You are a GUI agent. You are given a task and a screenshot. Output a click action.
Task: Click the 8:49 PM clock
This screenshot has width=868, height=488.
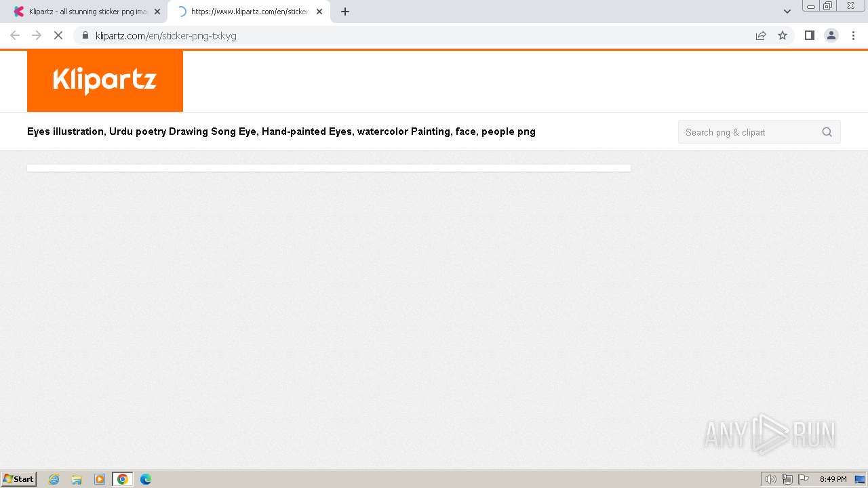click(x=833, y=479)
